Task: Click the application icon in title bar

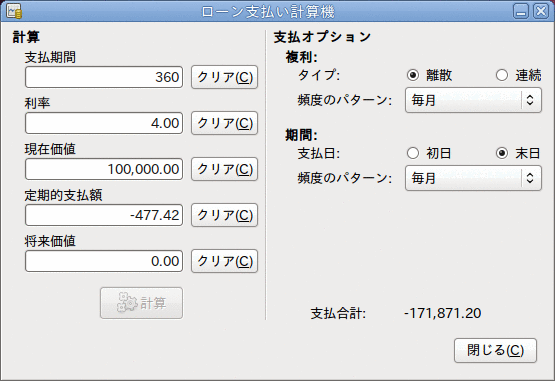Action: click(x=14, y=11)
